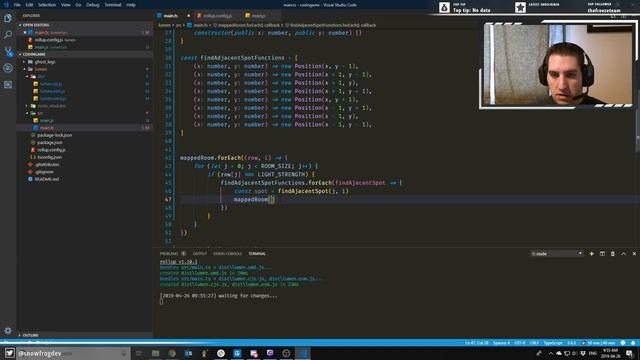The image size is (640, 360).
Task: Open the Help menu
Action: pyautogui.click(x=131, y=5)
